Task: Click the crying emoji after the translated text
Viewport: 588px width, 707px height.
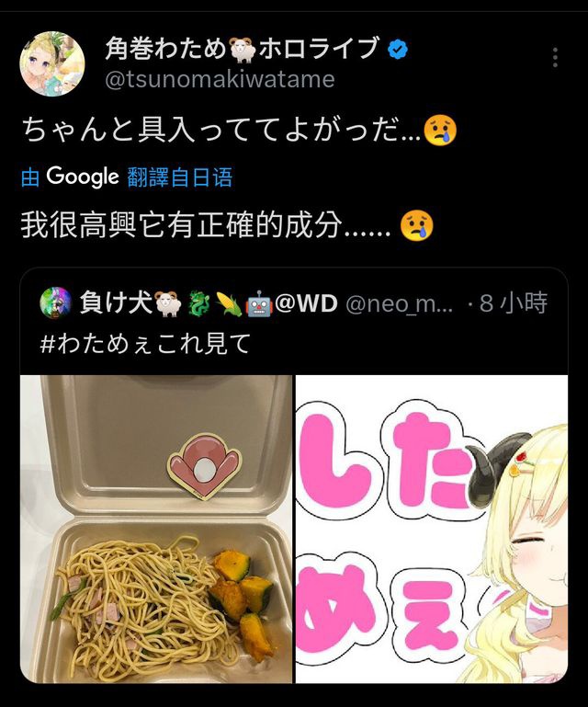Action: pyautogui.click(x=417, y=225)
